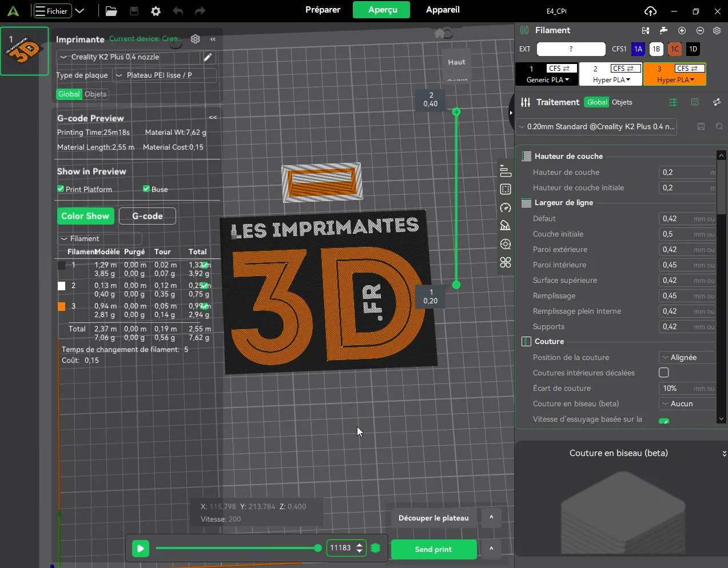
Task: Click the Color Show button
Action: pyautogui.click(x=85, y=216)
